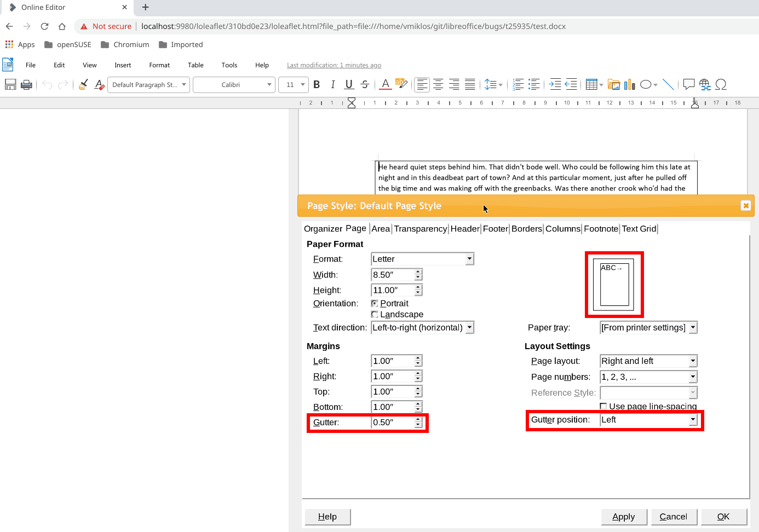
Task: Insert a chart into the document
Action: (629, 84)
